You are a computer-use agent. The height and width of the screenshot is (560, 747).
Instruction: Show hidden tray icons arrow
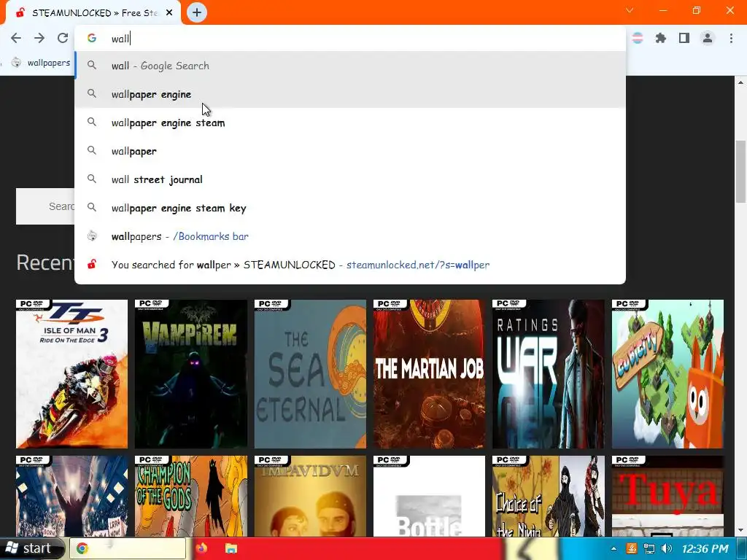(x=614, y=549)
